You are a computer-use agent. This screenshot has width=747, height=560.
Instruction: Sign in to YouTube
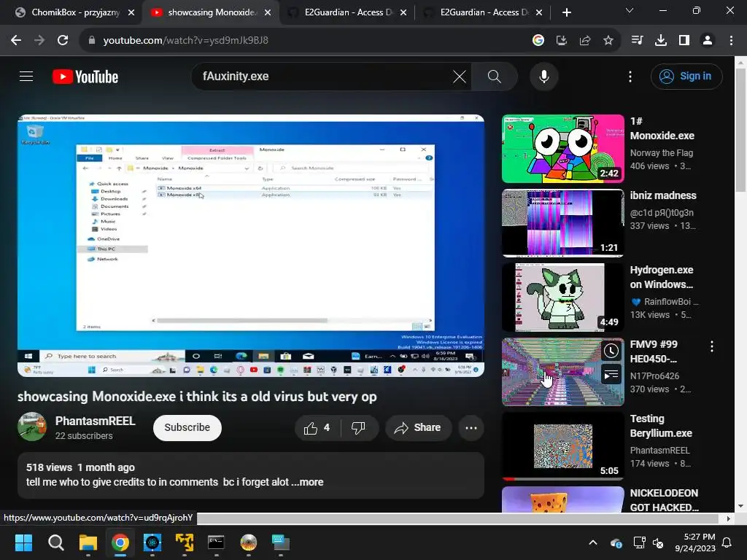686,76
